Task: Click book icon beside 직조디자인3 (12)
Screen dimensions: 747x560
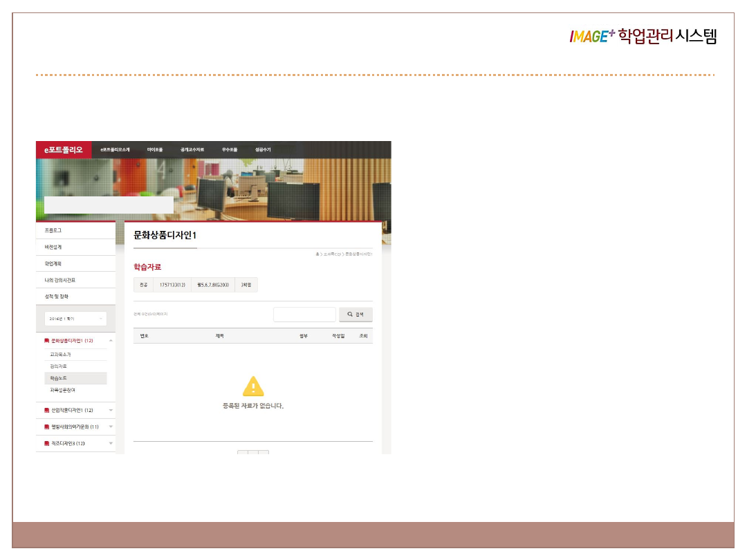Action: pos(47,443)
